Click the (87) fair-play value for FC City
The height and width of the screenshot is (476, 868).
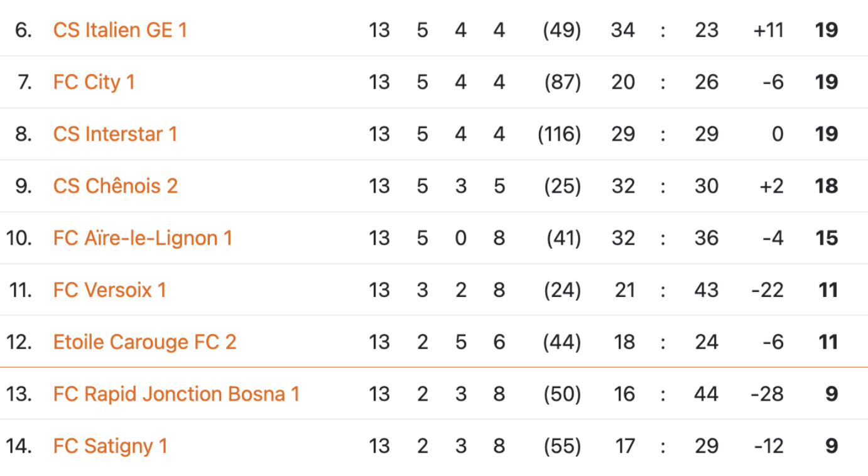pyautogui.click(x=562, y=82)
